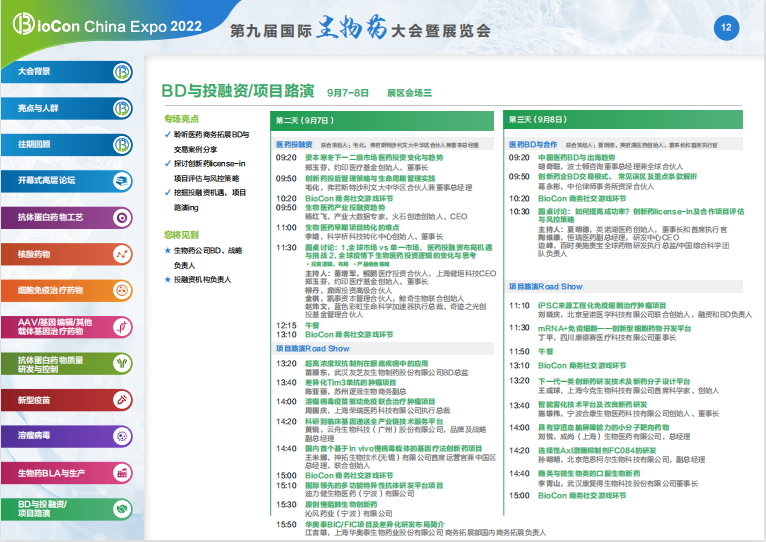Click the AAV/基因编辑 DNA icon
Image resolution: width=766 pixels, height=542 pixels.
click(122, 327)
